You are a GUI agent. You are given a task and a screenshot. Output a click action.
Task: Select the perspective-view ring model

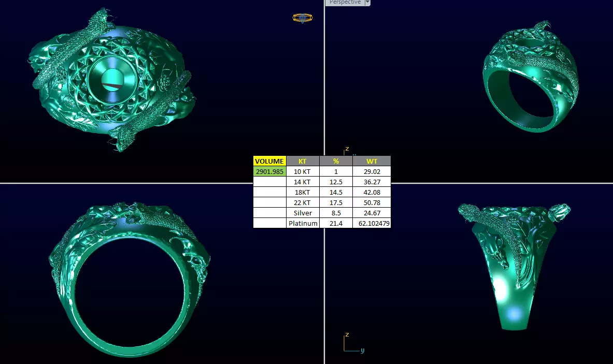531,77
